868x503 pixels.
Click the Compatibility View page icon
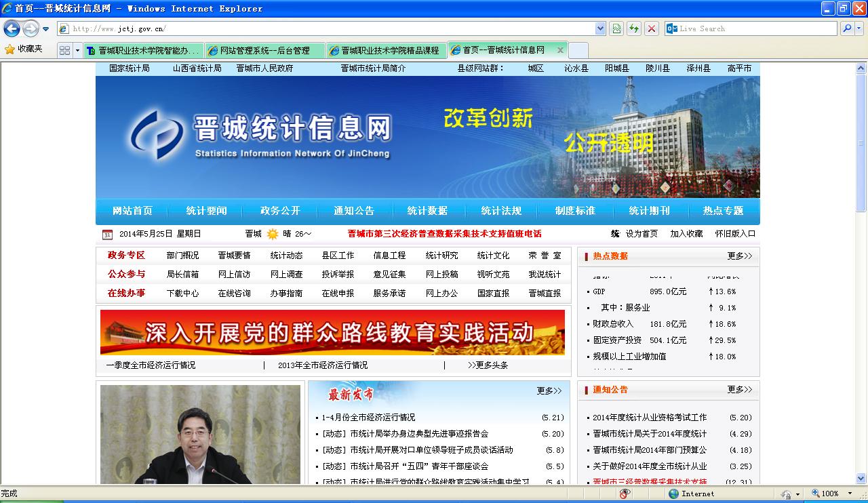[x=616, y=28]
